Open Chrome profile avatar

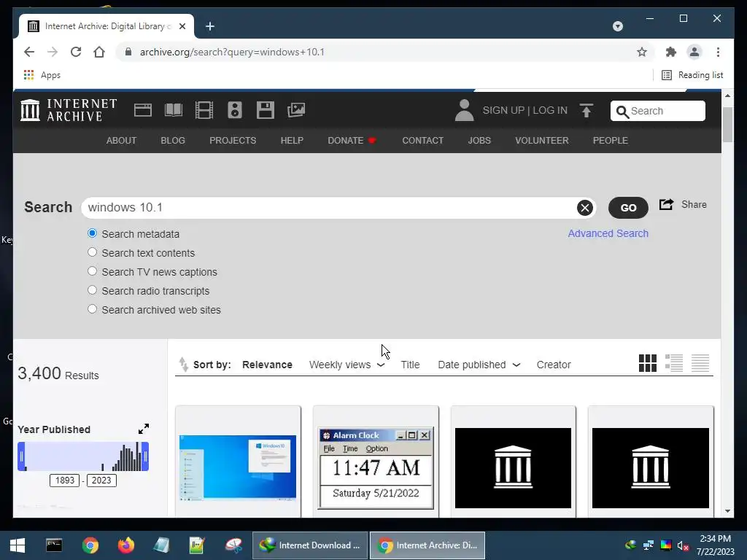(694, 52)
